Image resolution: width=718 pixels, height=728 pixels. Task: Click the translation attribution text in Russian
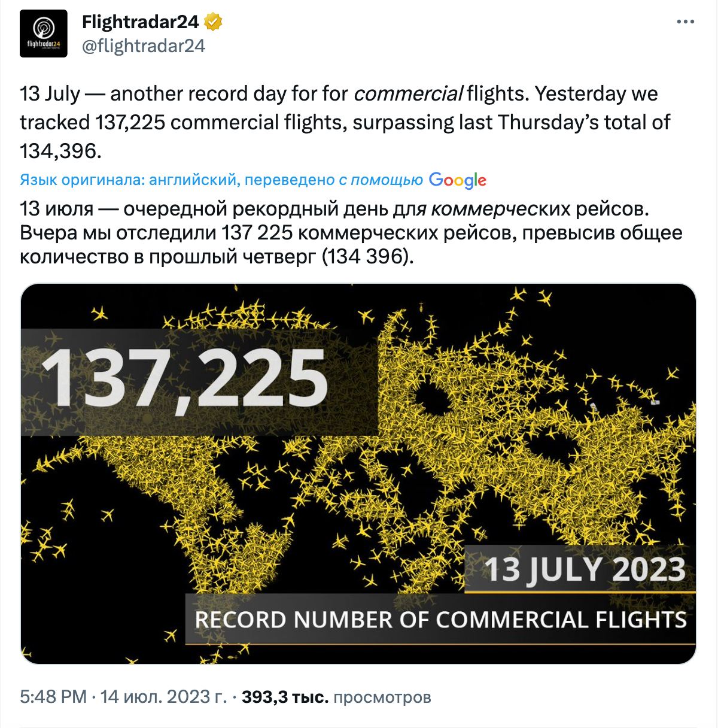tap(221, 180)
